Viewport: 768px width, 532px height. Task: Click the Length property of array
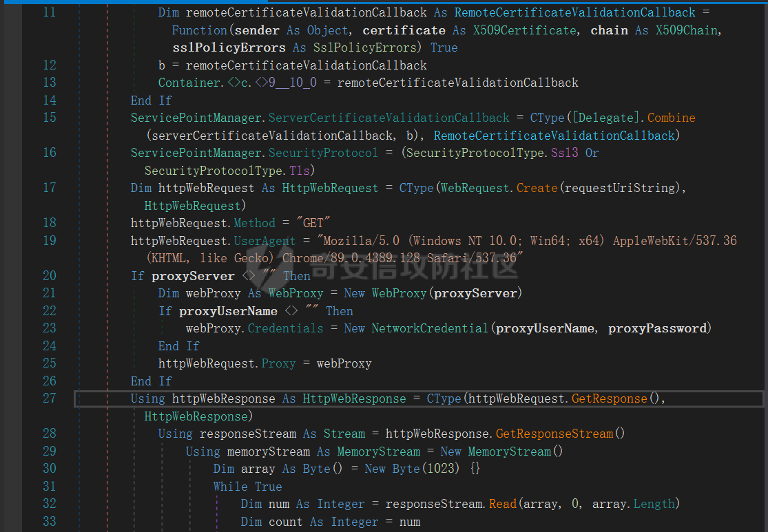pyautogui.click(x=654, y=504)
